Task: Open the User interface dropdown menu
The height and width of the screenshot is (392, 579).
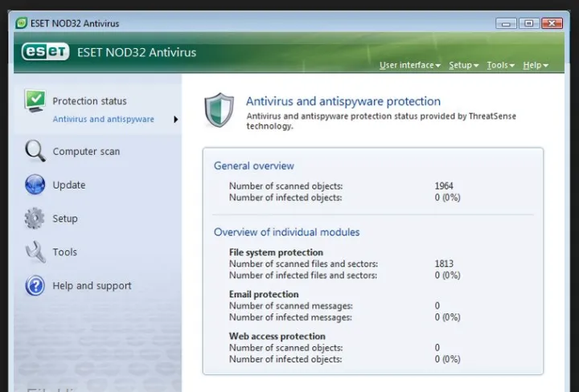Action: pyautogui.click(x=409, y=65)
